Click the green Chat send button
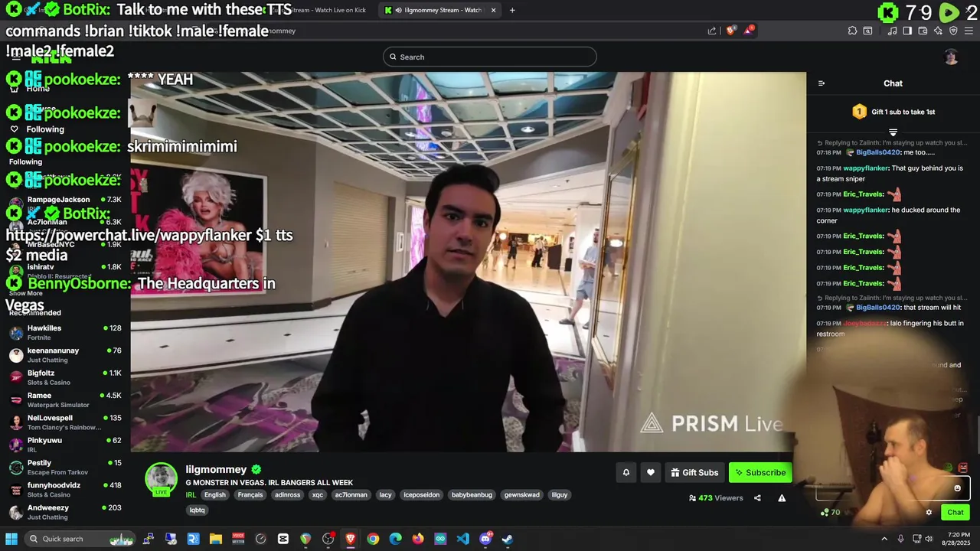The image size is (980, 551). pyautogui.click(x=955, y=513)
